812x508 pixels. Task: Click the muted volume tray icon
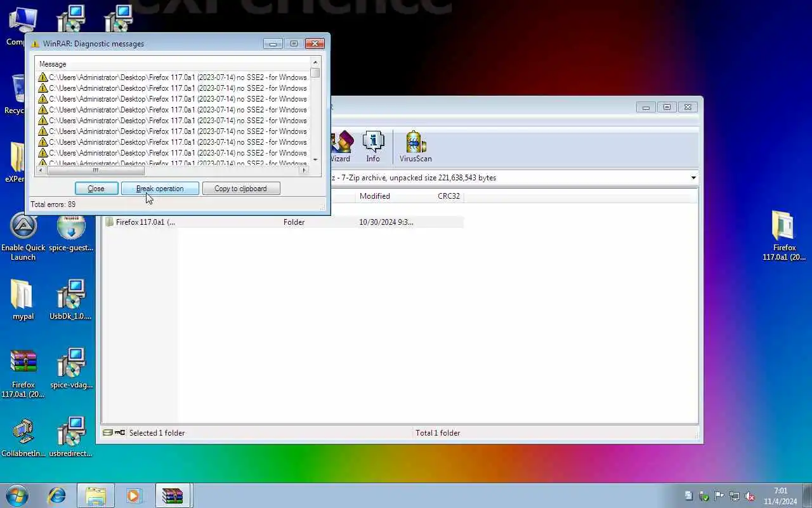point(750,496)
